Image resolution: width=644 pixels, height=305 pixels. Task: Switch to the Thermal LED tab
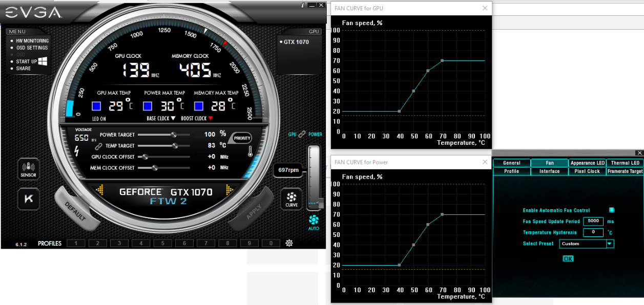625,163
